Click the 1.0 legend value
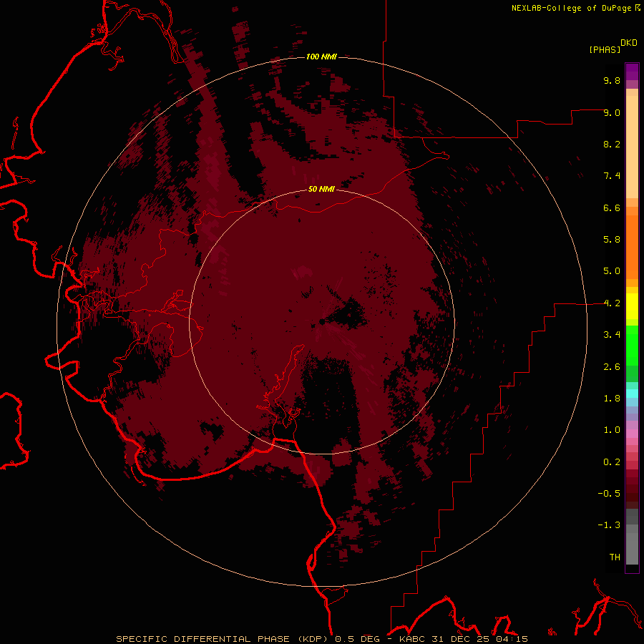 tap(612, 430)
